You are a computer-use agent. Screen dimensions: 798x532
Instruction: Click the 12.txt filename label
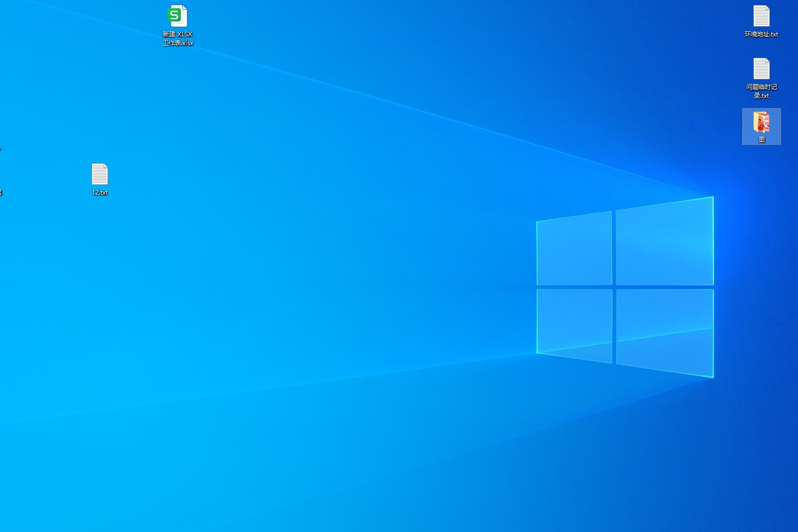(x=99, y=193)
